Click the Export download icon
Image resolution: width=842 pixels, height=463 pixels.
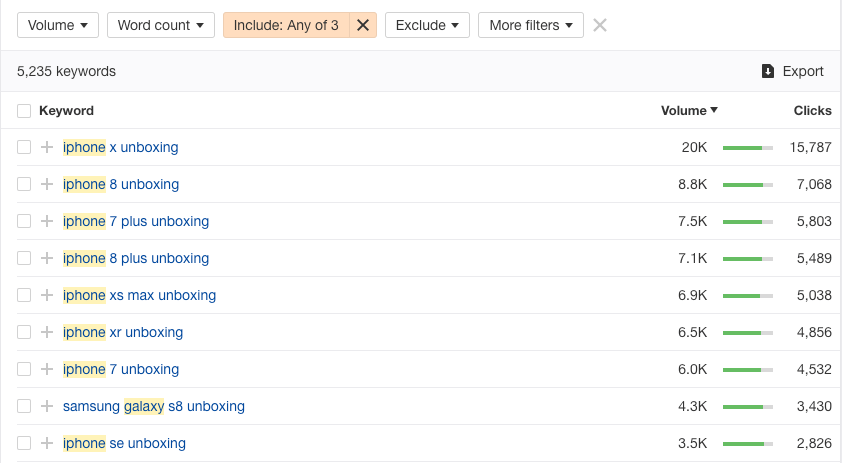(x=768, y=71)
